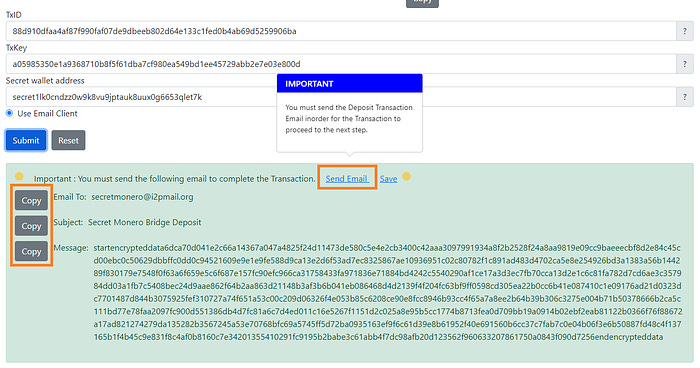Click the 'You must send the following email' notice
The width and height of the screenshot is (700, 368).
point(175,179)
